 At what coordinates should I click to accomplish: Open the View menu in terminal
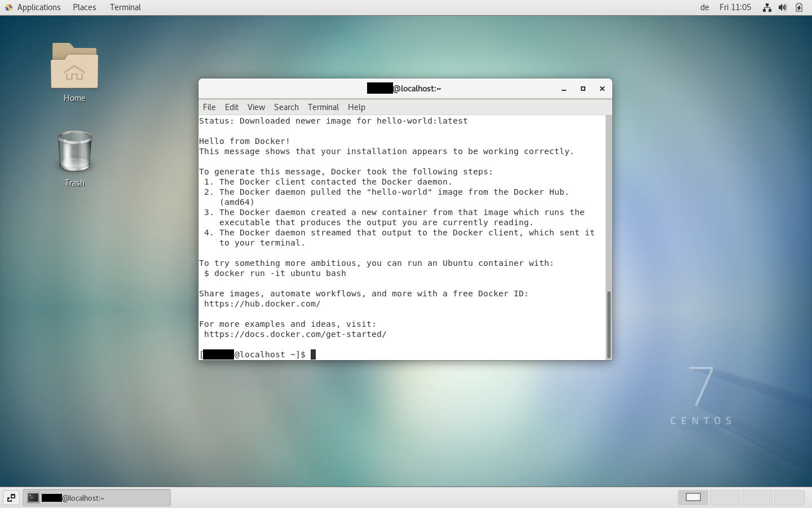pyautogui.click(x=256, y=107)
